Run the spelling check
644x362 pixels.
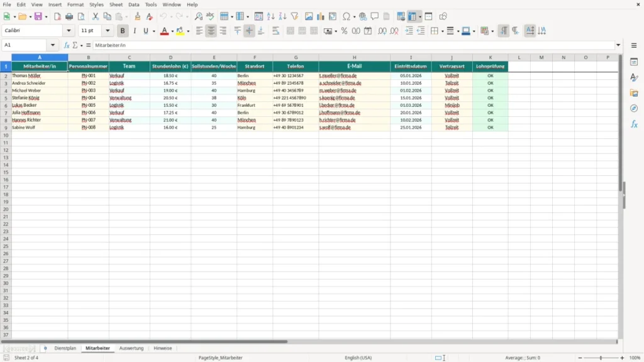click(x=210, y=16)
